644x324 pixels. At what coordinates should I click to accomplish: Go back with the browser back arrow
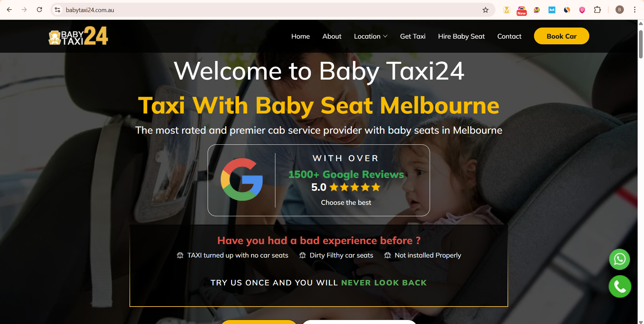coord(9,10)
